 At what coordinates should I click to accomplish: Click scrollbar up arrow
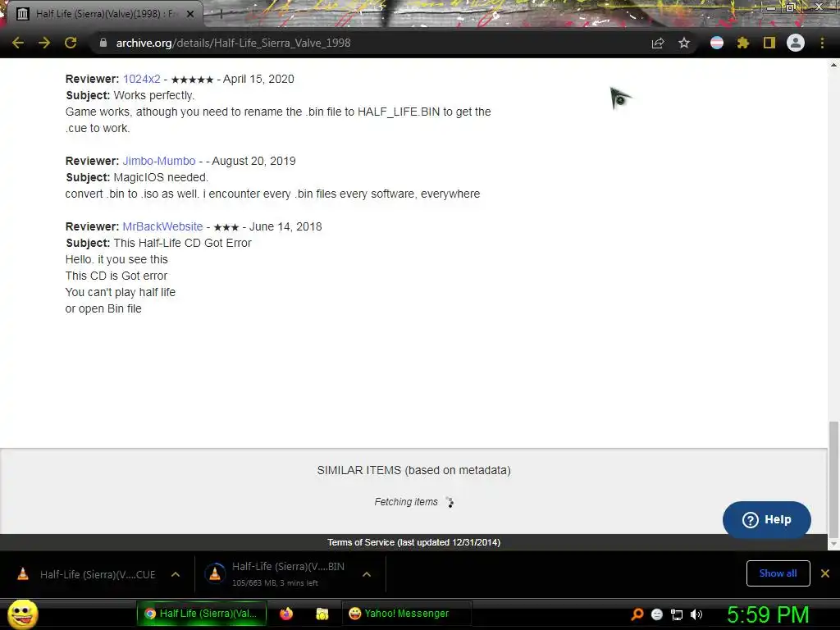tap(833, 65)
